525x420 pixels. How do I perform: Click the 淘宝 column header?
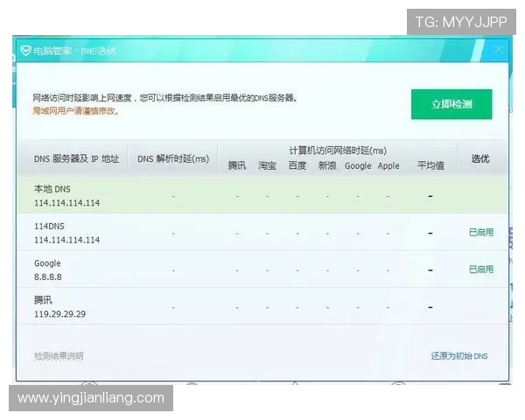point(267,165)
